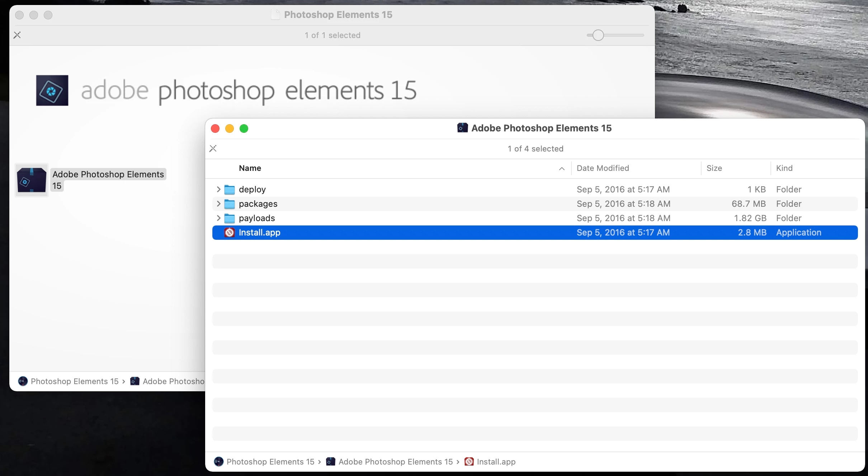The width and height of the screenshot is (868, 476).
Task: Click the toolbar toggle icon in the back window
Action: click(x=17, y=35)
